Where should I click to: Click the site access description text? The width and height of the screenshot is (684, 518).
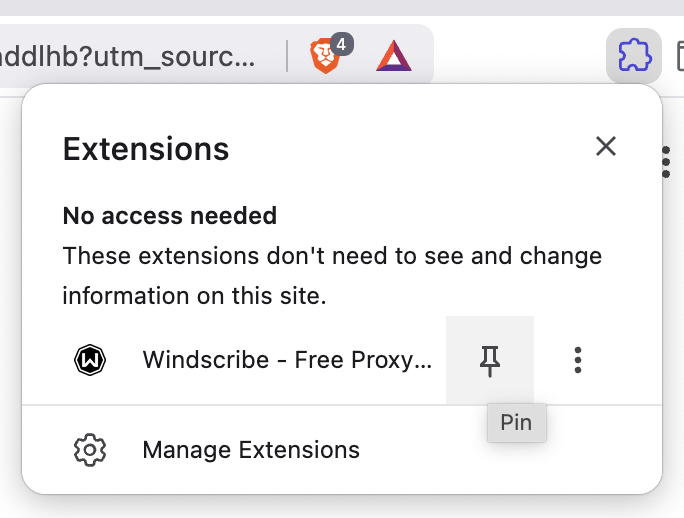(332, 276)
